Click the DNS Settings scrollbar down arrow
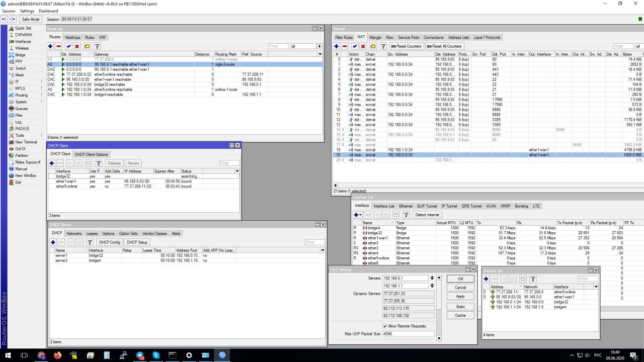Viewport: 644px width, 362px height. pos(439,338)
